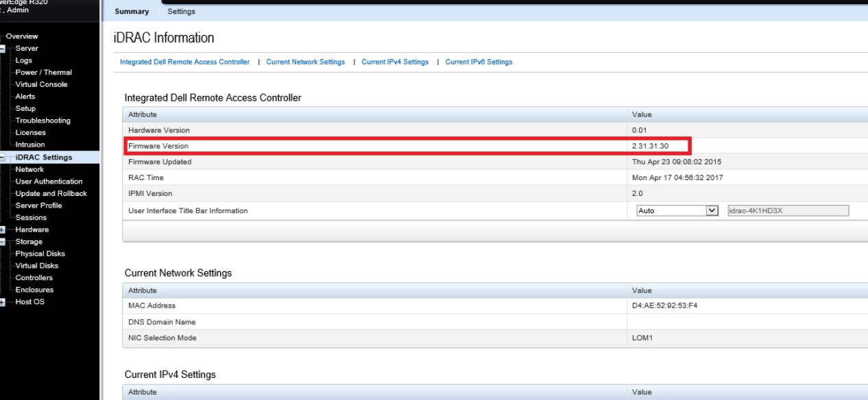This screenshot has width=868, height=400.
Task: Open Setup in the sidebar
Action: click(x=25, y=109)
